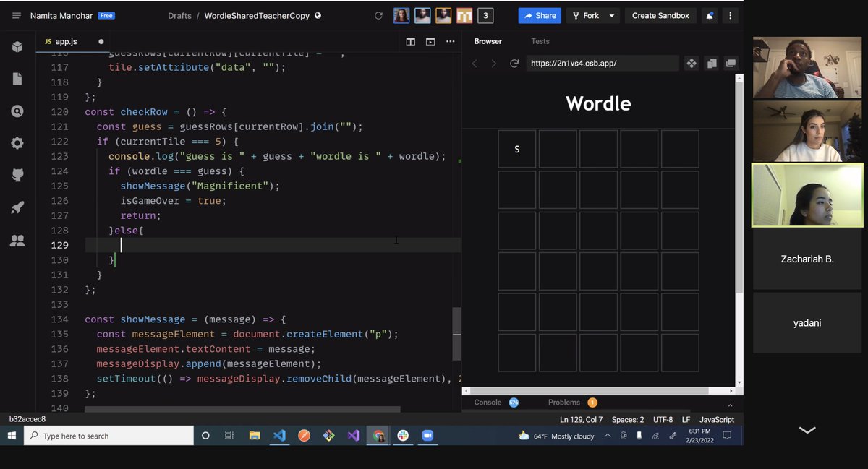
Task: Open the GitHub icon in the sidebar
Action: tap(17, 175)
